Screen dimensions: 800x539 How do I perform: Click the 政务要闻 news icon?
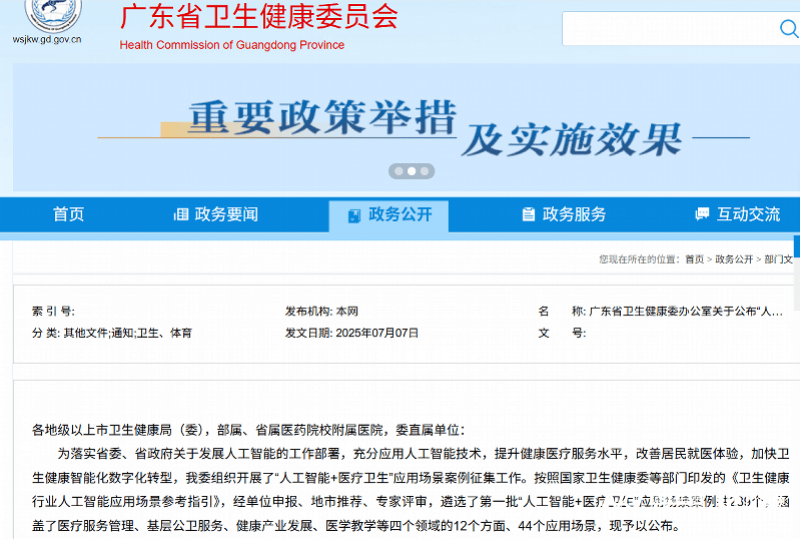[x=181, y=215]
